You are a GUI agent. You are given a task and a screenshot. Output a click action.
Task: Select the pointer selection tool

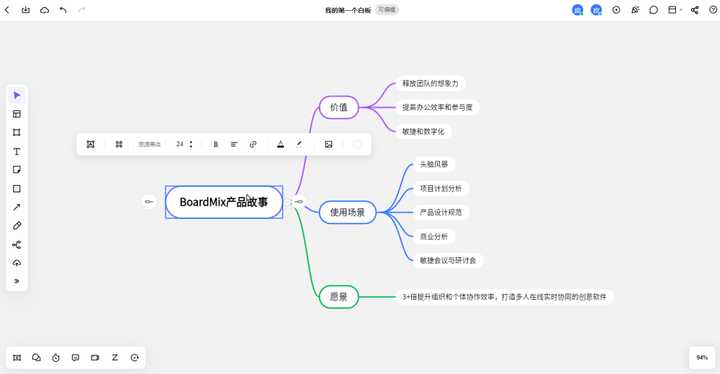(x=17, y=96)
